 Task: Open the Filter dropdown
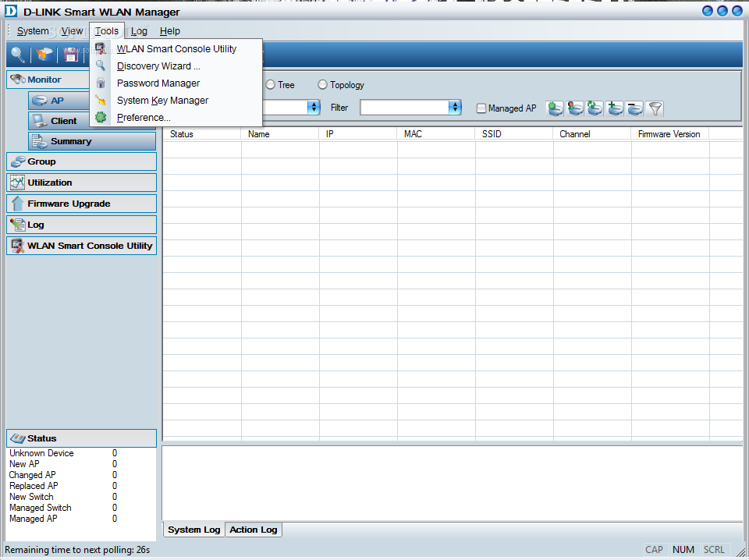(x=455, y=108)
